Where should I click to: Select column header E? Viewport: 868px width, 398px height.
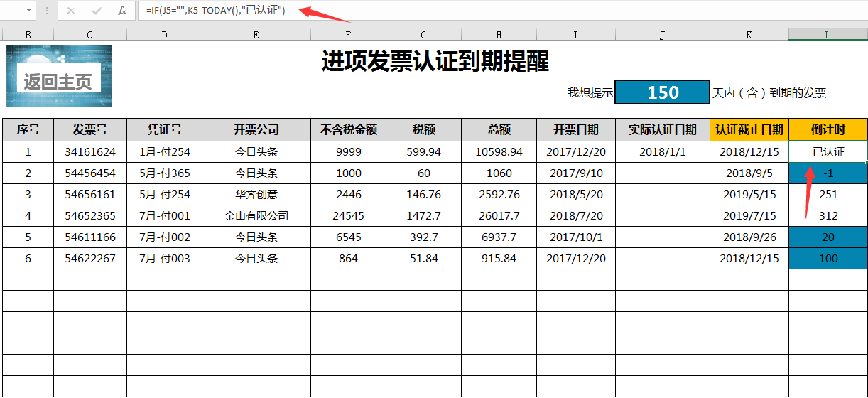[256, 34]
